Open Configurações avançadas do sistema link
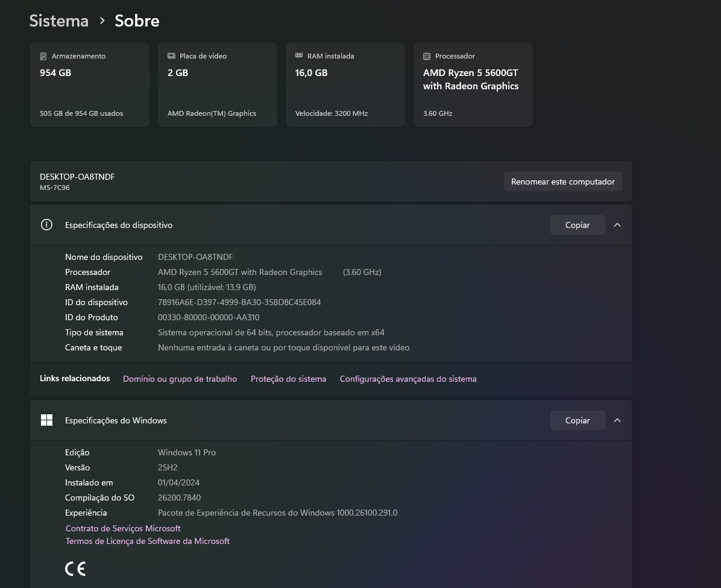Viewport: 721px width, 588px height. (408, 379)
